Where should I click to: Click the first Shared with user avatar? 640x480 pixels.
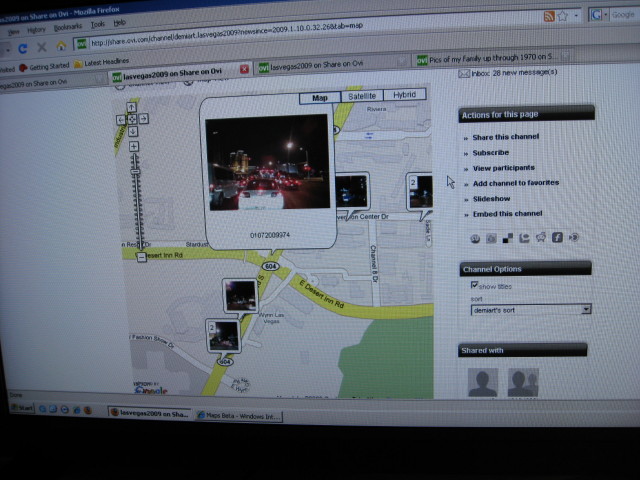click(x=482, y=382)
